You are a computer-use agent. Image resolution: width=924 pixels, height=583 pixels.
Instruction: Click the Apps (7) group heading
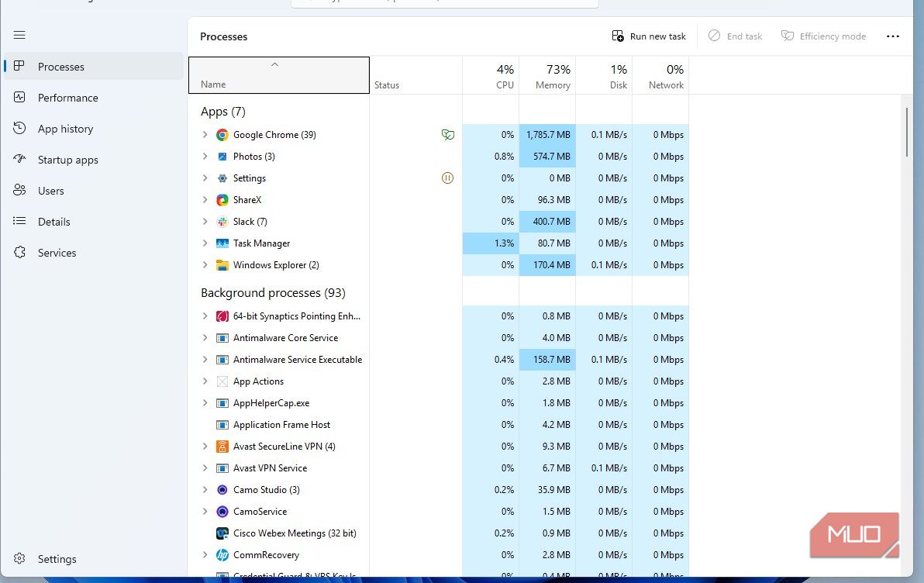tap(222, 112)
